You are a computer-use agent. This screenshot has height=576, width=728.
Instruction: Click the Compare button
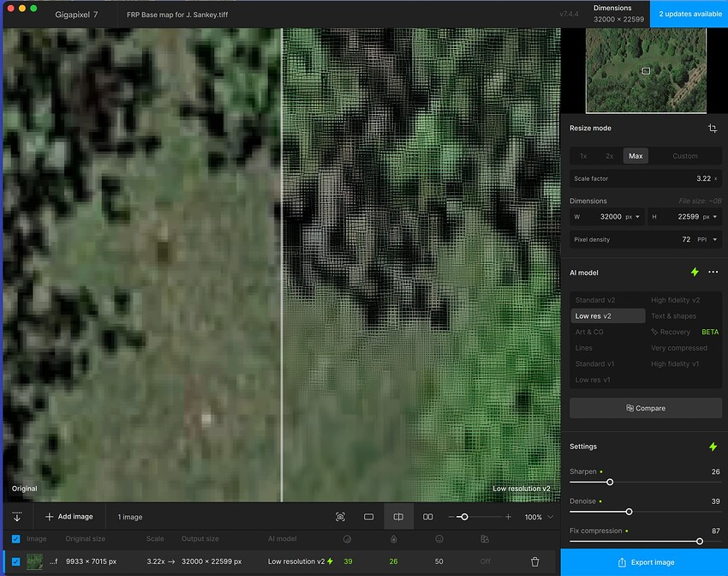tap(645, 408)
